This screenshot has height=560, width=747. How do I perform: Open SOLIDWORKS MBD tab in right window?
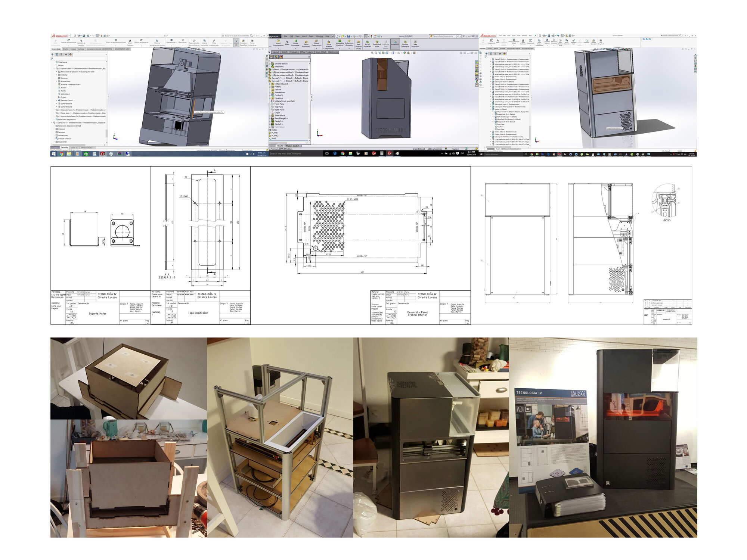coord(528,48)
